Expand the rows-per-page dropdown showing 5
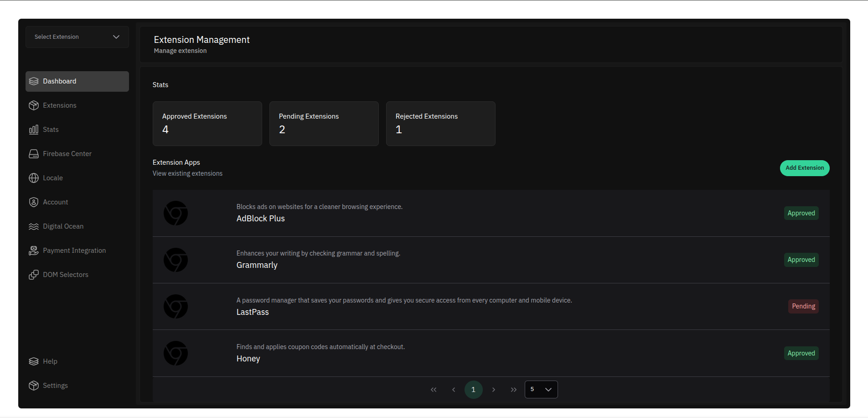 (x=541, y=389)
